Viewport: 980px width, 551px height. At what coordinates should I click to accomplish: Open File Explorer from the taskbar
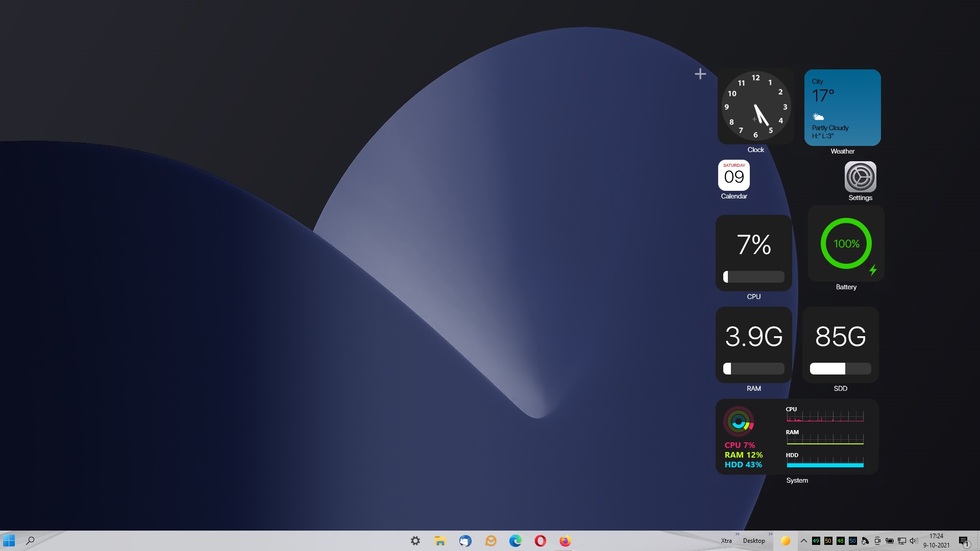pos(440,541)
